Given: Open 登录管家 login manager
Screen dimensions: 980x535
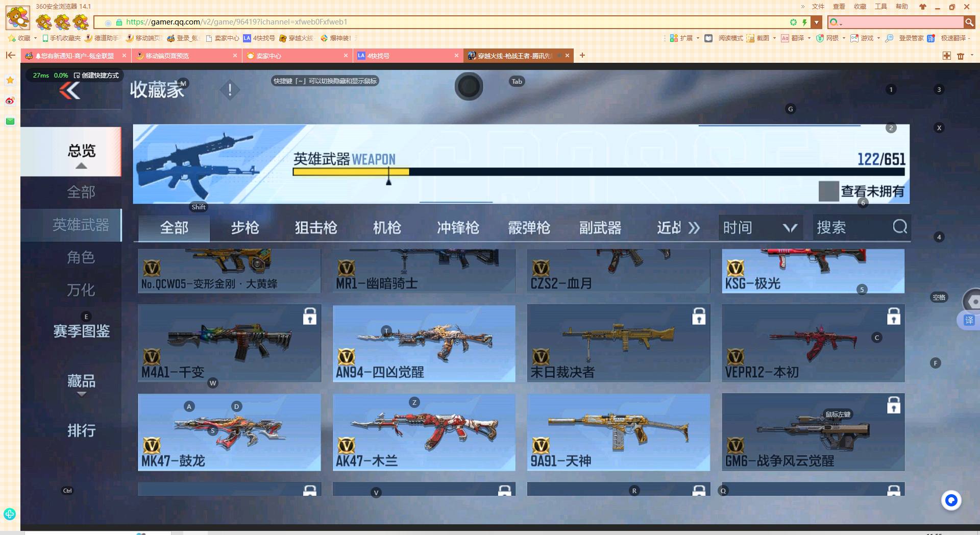Looking at the screenshot, I should [x=911, y=38].
